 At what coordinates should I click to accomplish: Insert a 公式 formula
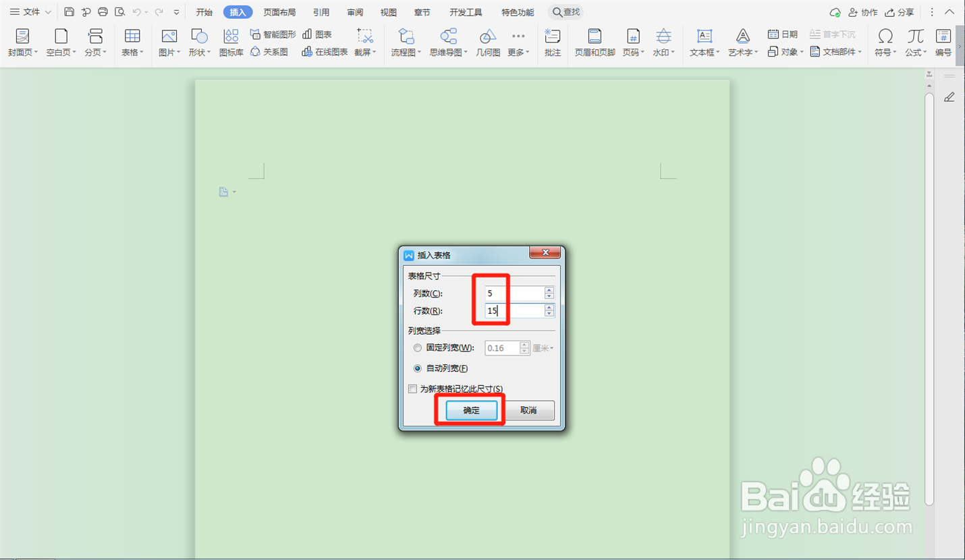[916, 43]
